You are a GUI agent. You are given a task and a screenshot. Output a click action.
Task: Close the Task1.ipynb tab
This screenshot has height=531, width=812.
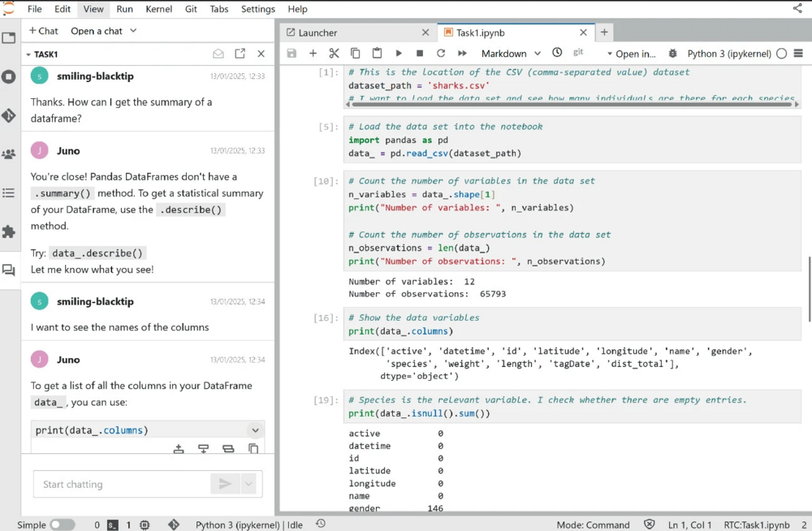point(583,32)
